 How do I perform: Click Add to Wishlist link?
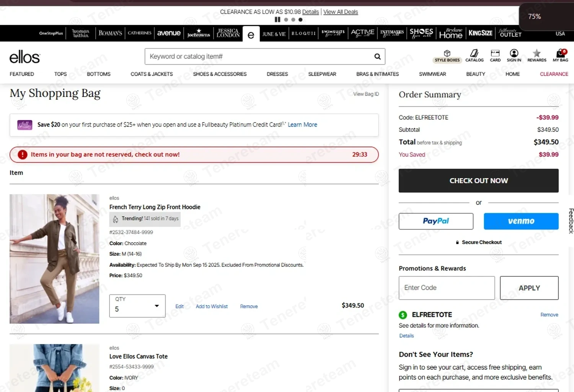coord(212,306)
